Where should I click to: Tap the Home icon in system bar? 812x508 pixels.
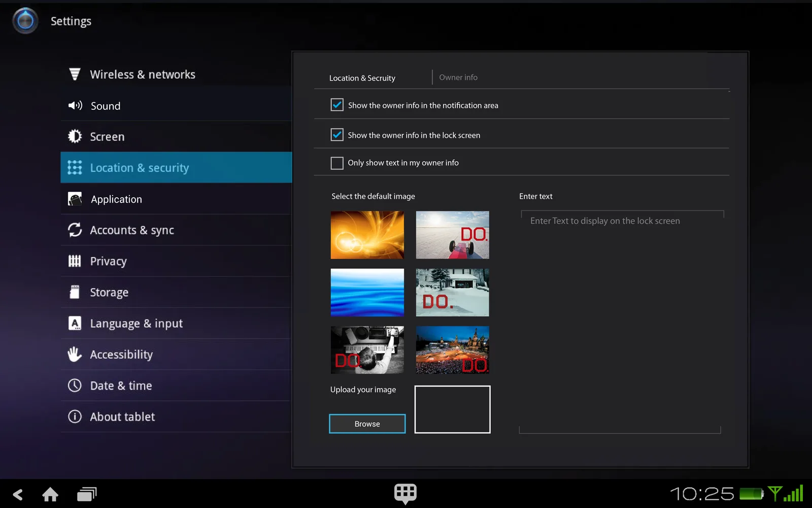(x=50, y=494)
